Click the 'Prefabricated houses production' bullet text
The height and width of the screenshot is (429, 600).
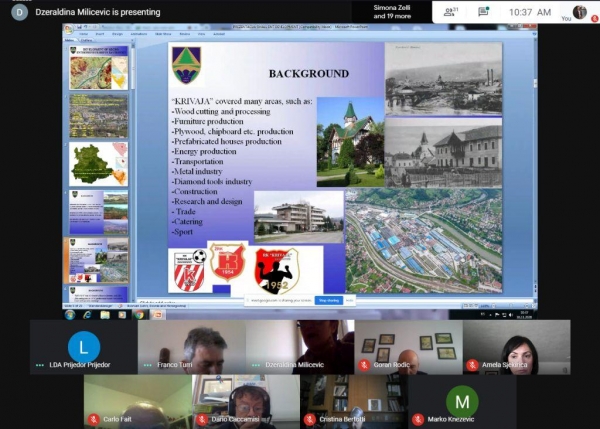pos(227,141)
